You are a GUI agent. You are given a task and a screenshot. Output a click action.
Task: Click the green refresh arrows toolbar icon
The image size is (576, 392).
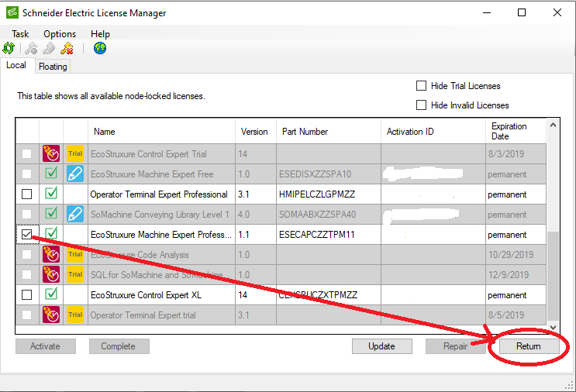click(x=9, y=48)
